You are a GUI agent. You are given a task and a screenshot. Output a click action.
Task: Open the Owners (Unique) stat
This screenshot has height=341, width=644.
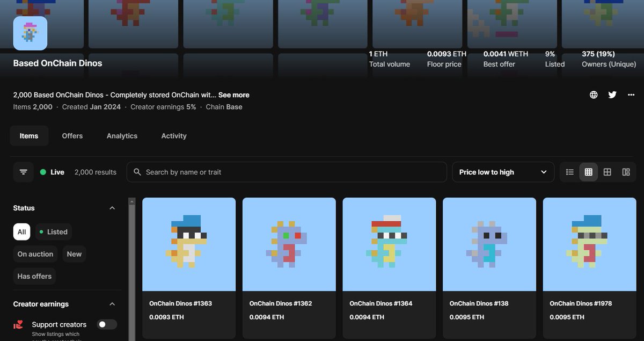609,59
